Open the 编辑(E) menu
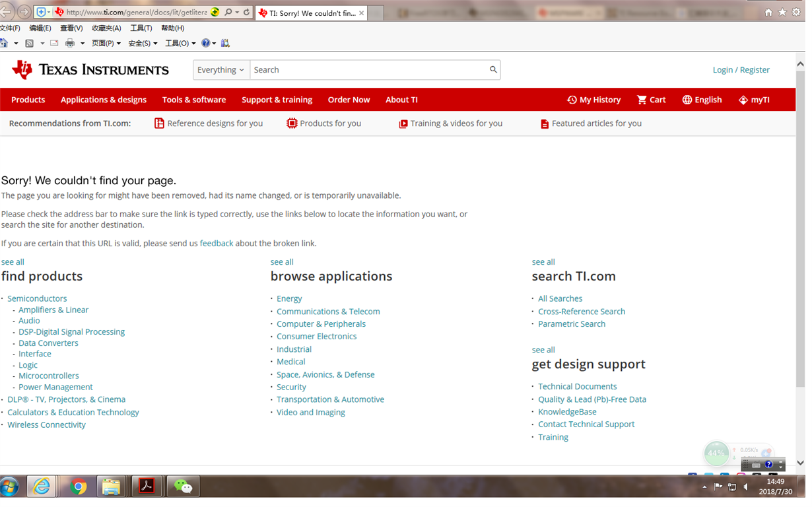812x507 pixels. click(40, 28)
